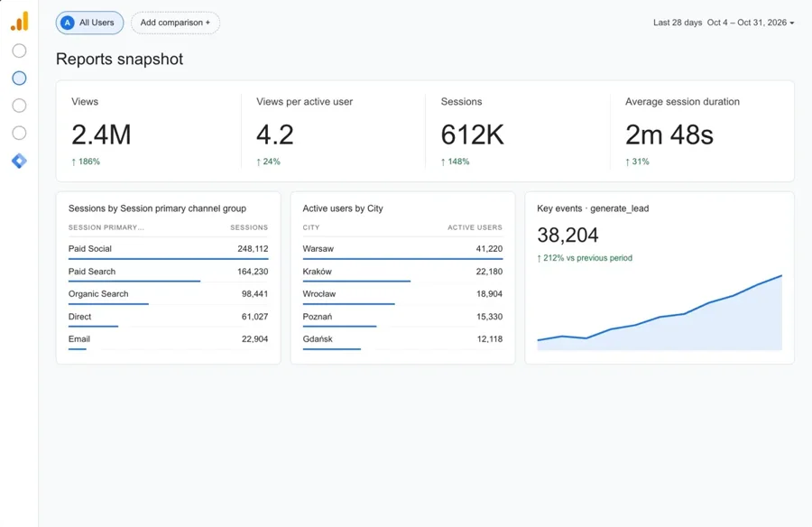The width and height of the screenshot is (812, 527).
Task: Click the generate_lead trend line chart
Action: [660, 312]
